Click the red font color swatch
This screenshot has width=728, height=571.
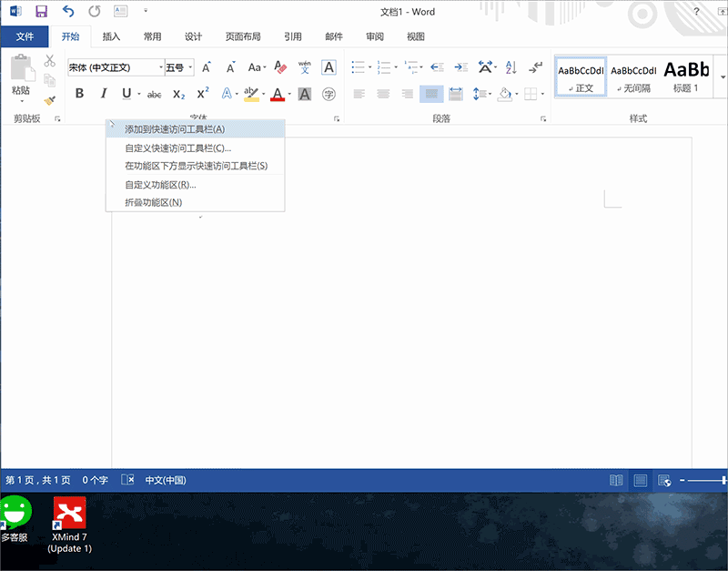[277, 94]
